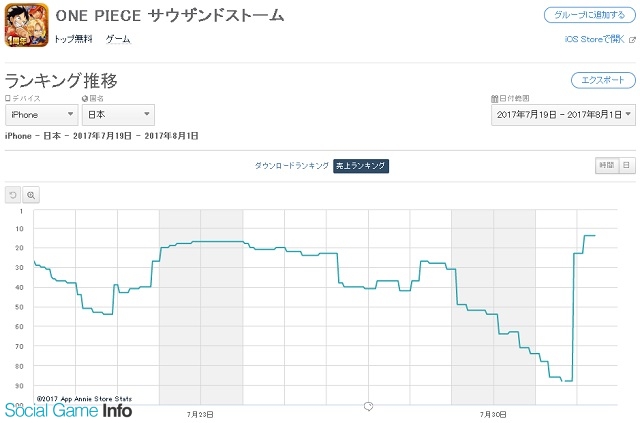The width and height of the screenshot is (640, 423).
Task: Click the エクスポート button
Action: point(603,80)
